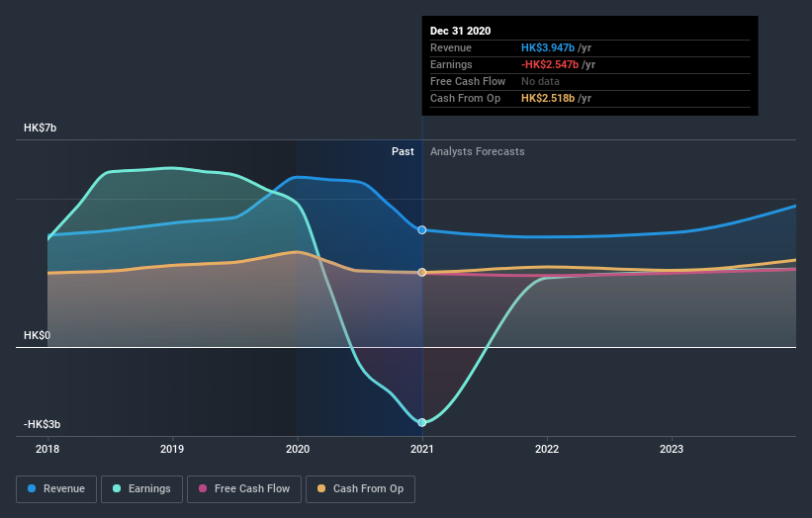Click the Dec 31 2020 tooltip heading
Image resolution: width=812 pixels, height=518 pixels.
[x=460, y=31]
